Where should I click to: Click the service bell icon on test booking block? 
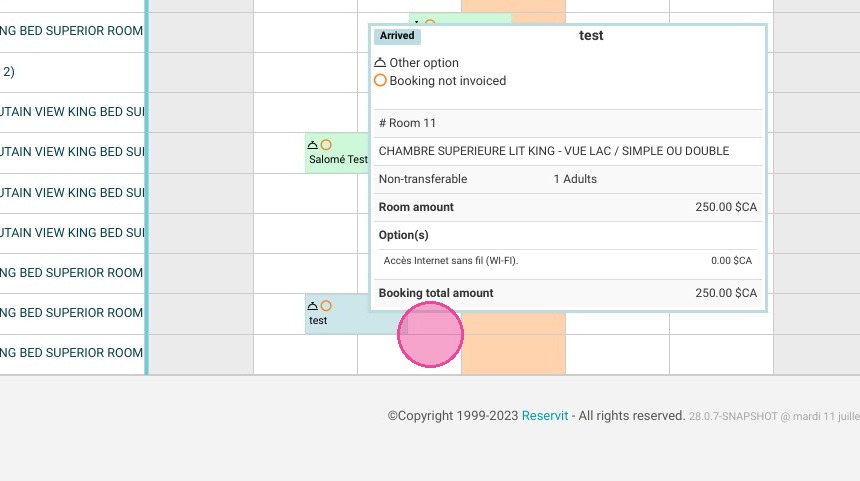[x=313, y=305]
